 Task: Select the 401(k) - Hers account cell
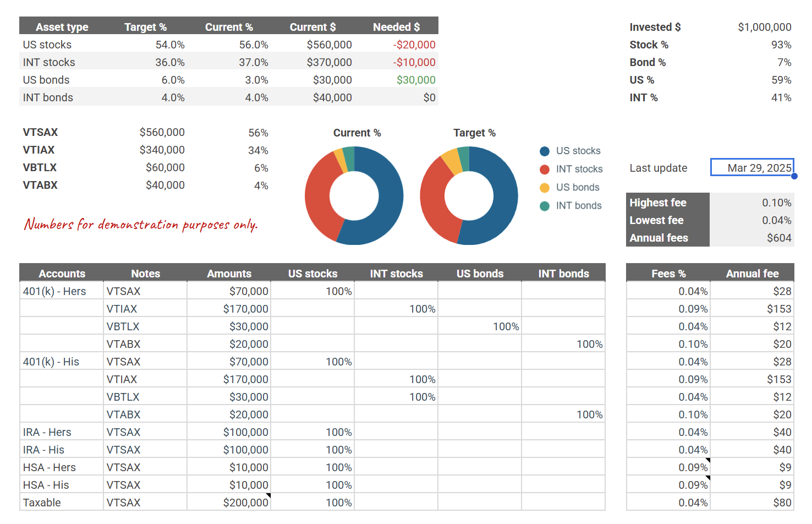[62, 291]
